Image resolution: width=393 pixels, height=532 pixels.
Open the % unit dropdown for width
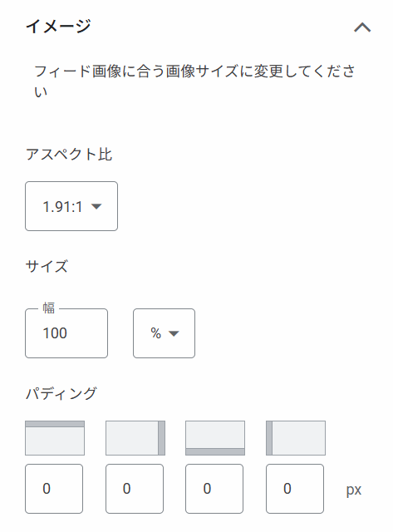pyautogui.click(x=165, y=333)
